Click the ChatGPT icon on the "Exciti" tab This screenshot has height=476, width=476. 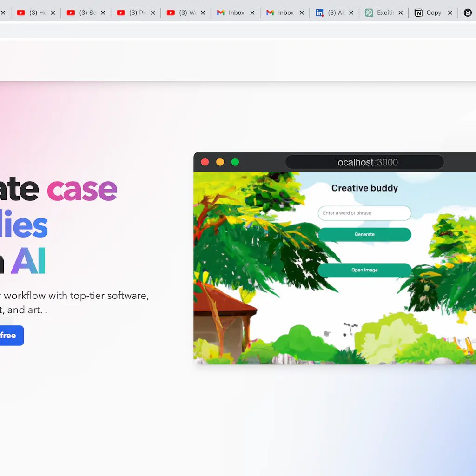pyautogui.click(x=369, y=13)
